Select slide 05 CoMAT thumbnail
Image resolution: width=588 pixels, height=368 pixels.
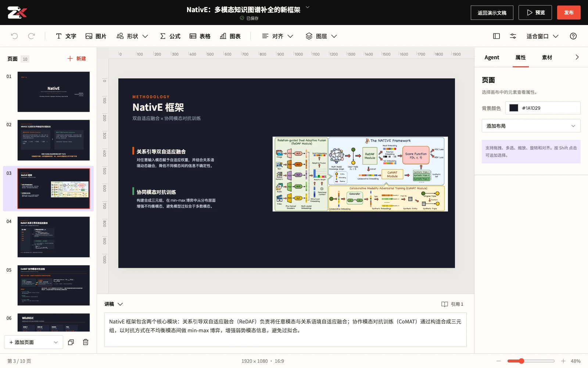54,285
